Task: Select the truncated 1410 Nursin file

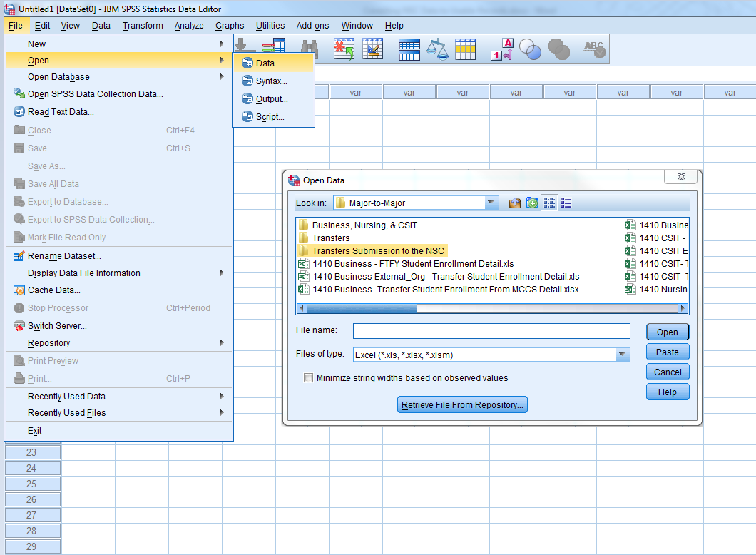Action: coord(657,290)
